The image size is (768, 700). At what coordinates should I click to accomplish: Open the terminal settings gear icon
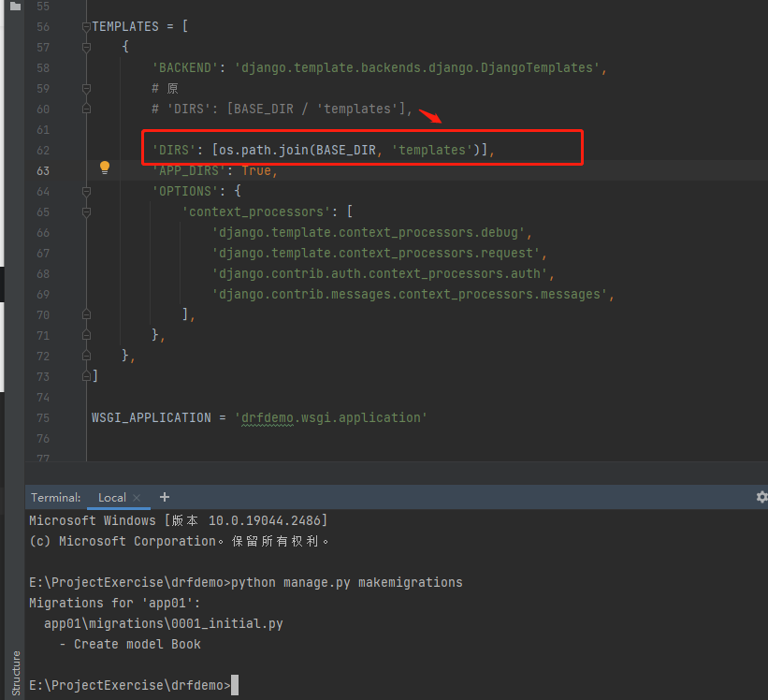pos(761,497)
